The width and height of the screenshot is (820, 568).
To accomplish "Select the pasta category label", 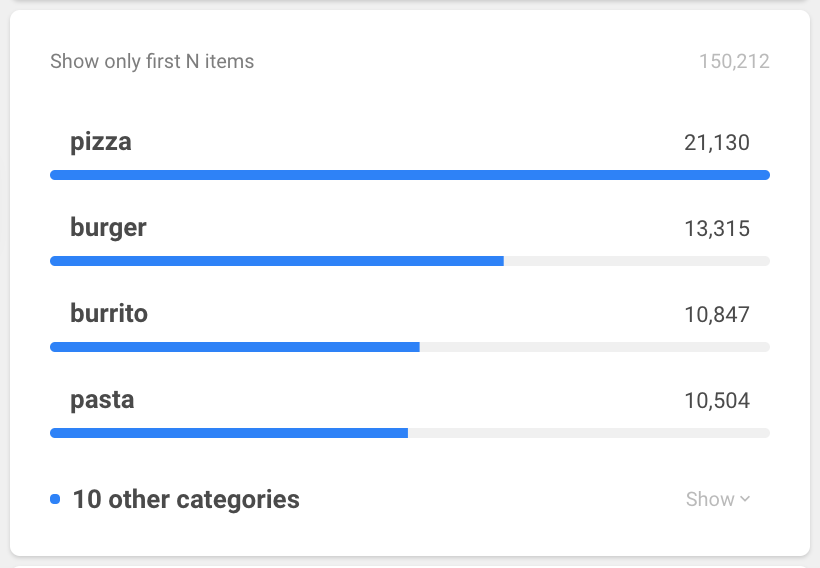I will (x=102, y=400).
